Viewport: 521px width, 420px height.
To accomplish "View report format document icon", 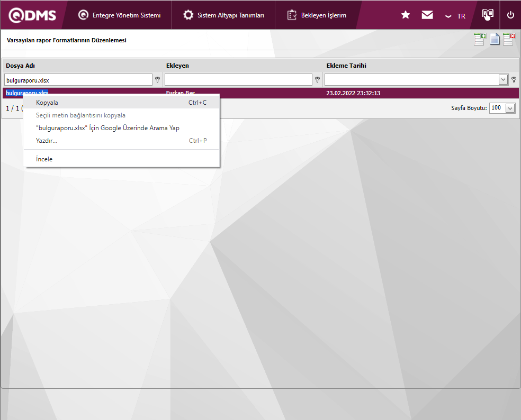I will pyautogui.click(x=495, y=39).
